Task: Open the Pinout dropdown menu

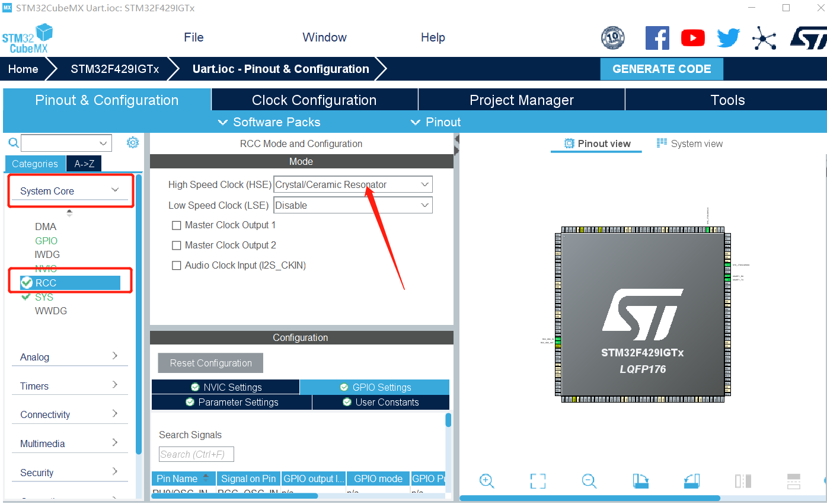Action: point(436,122)
